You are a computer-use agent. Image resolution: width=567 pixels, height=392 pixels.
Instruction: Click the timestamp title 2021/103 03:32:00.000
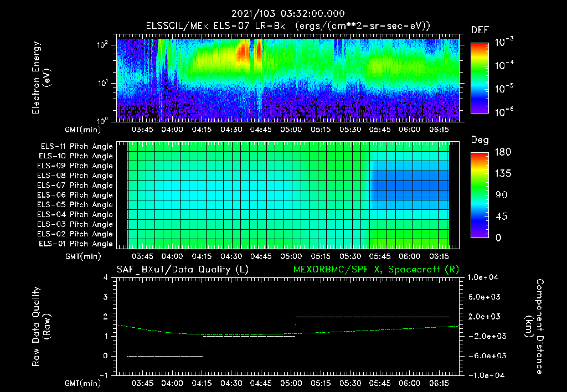coord(288,14)
